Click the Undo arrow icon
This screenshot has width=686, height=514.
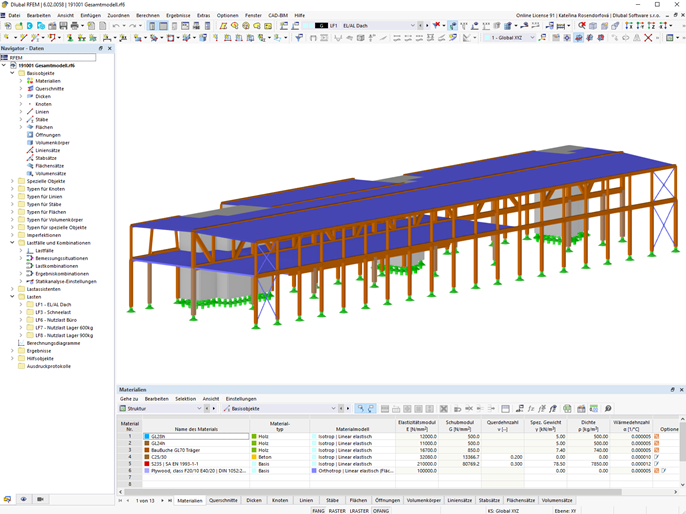pos(116,26)
